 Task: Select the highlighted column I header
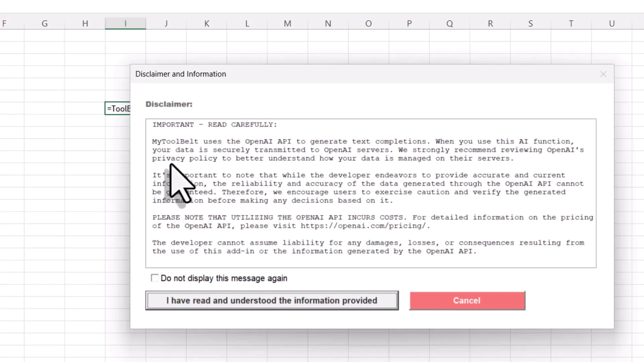click(125, 23)
